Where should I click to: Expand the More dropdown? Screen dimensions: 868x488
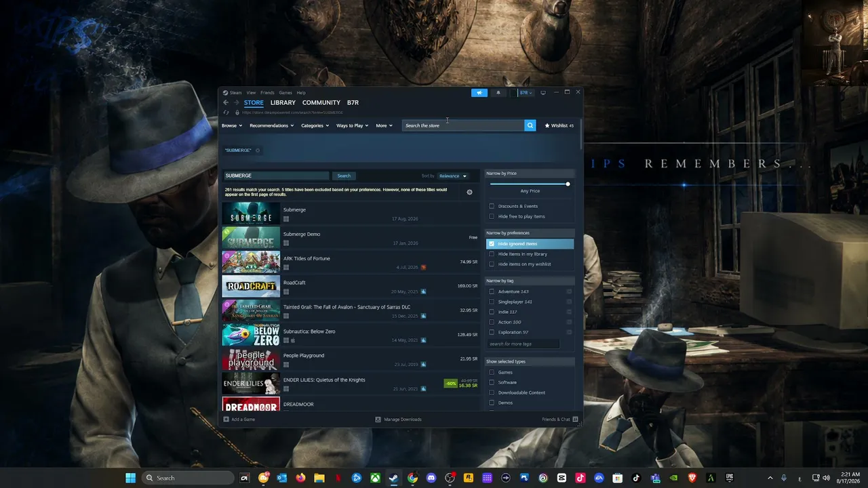coord(384,125)
